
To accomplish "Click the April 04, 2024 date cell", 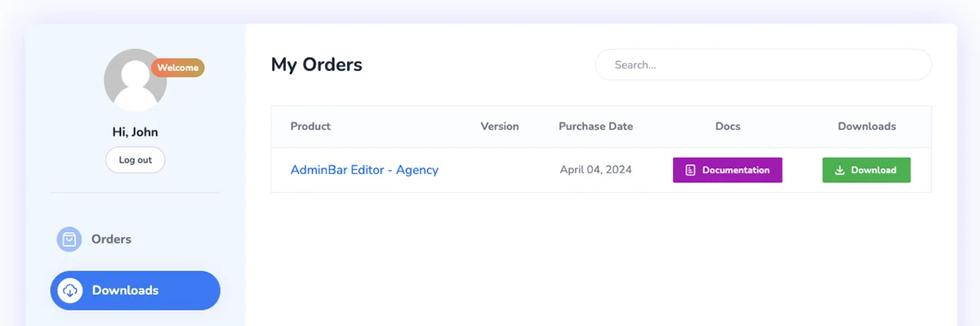I will [x=596, y=170].
